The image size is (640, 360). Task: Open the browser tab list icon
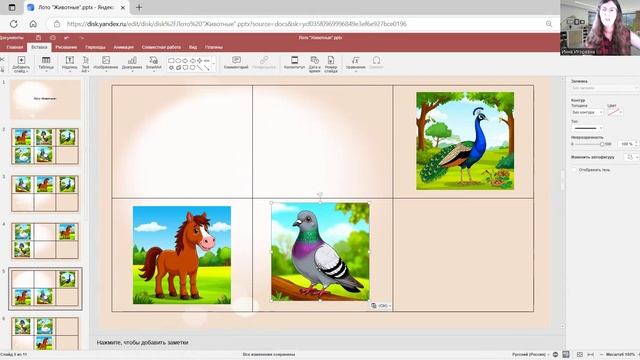(12, 7)
